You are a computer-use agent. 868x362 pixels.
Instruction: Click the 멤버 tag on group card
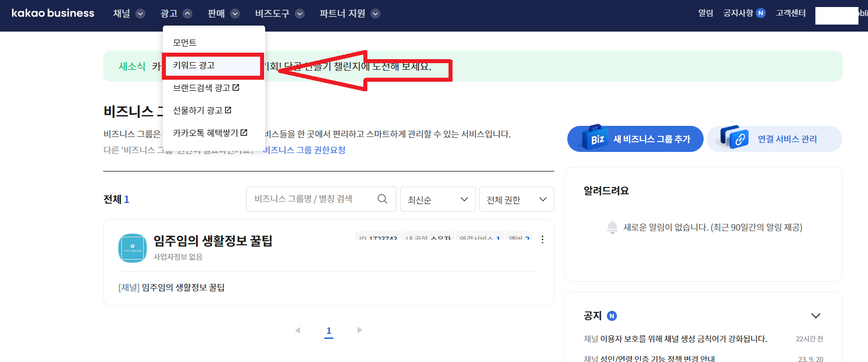point(519,237)
